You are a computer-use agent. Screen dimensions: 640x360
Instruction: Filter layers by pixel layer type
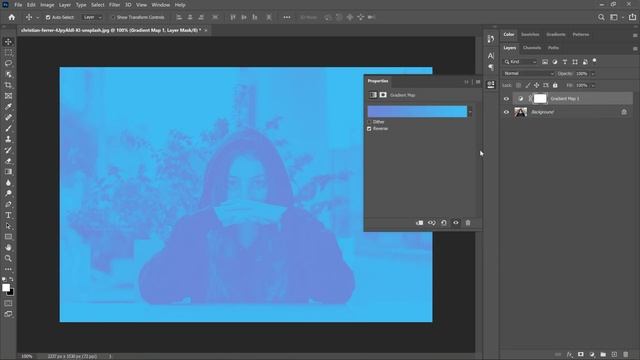(545, 62)
